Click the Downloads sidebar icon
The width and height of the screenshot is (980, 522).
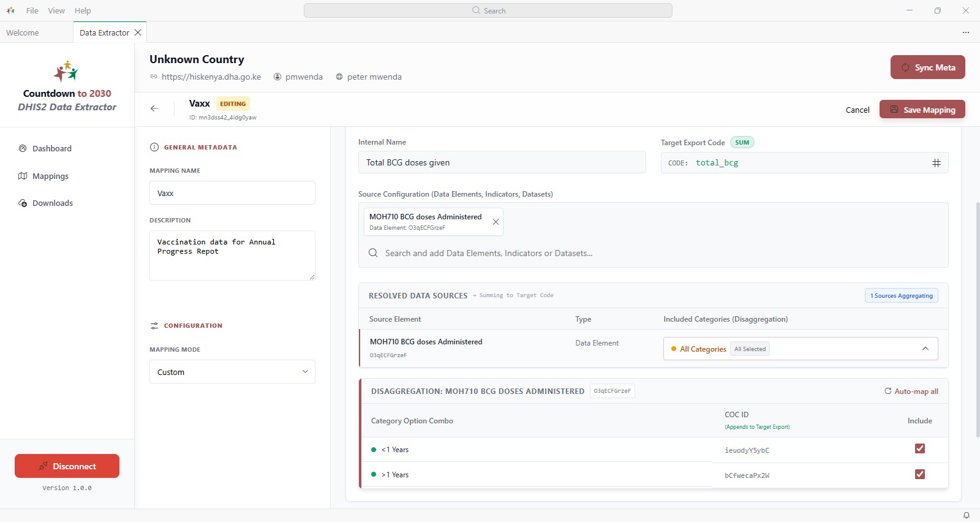(x=23, y=203)
